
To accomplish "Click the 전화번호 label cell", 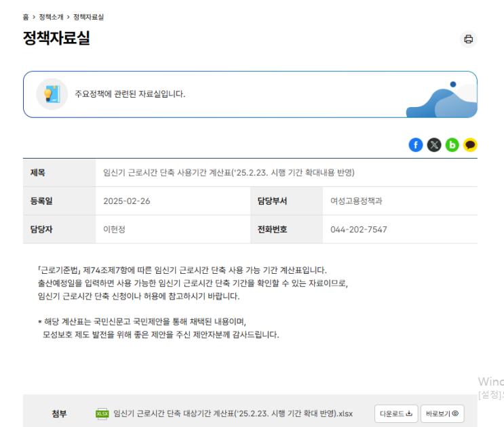I will click(x=286, y=229).
